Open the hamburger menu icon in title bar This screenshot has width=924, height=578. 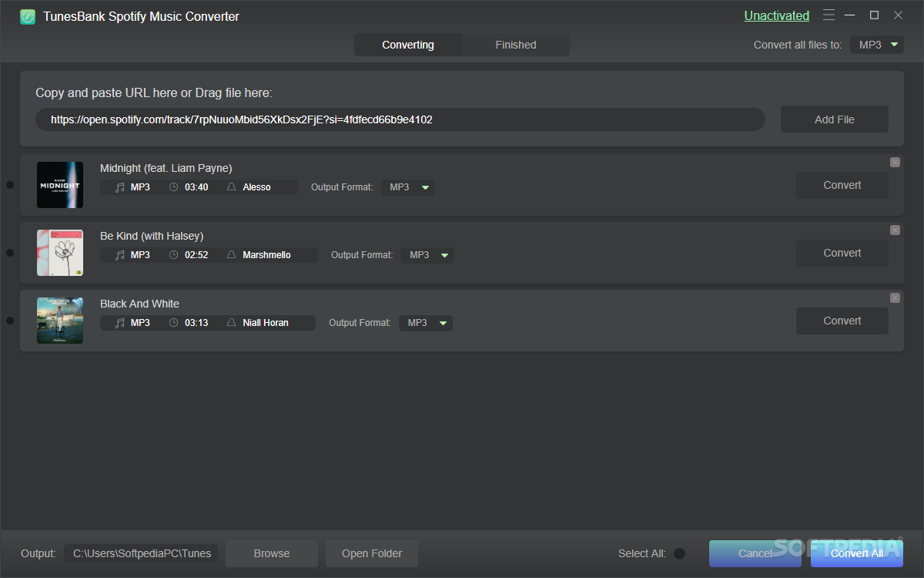point(829,15)
